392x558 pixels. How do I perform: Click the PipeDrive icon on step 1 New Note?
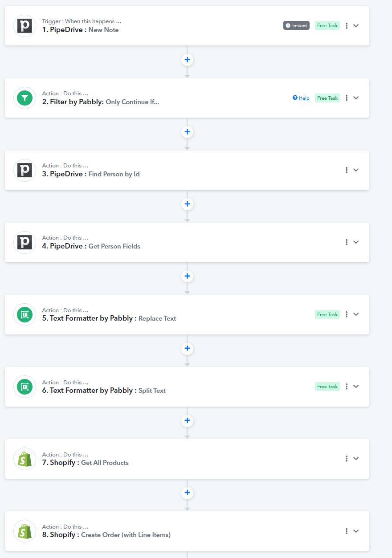(24, 26)
